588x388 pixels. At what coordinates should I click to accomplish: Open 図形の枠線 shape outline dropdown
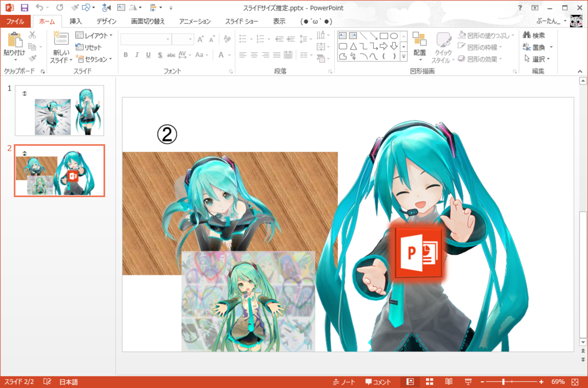pyautogui.click(x=480, y=47)
